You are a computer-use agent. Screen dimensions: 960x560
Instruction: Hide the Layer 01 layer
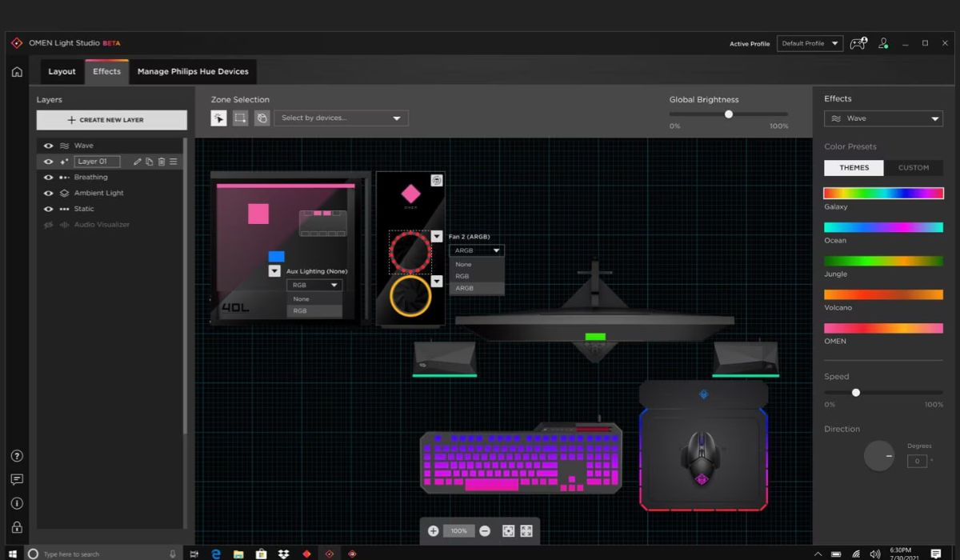point(48,162)
